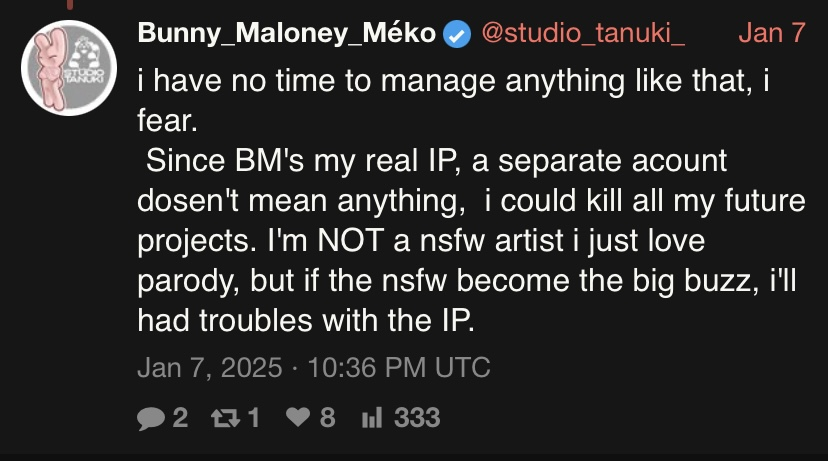
Task: Open Bunny_Maloney_Méko display name link
Action: tap(287, 33)
